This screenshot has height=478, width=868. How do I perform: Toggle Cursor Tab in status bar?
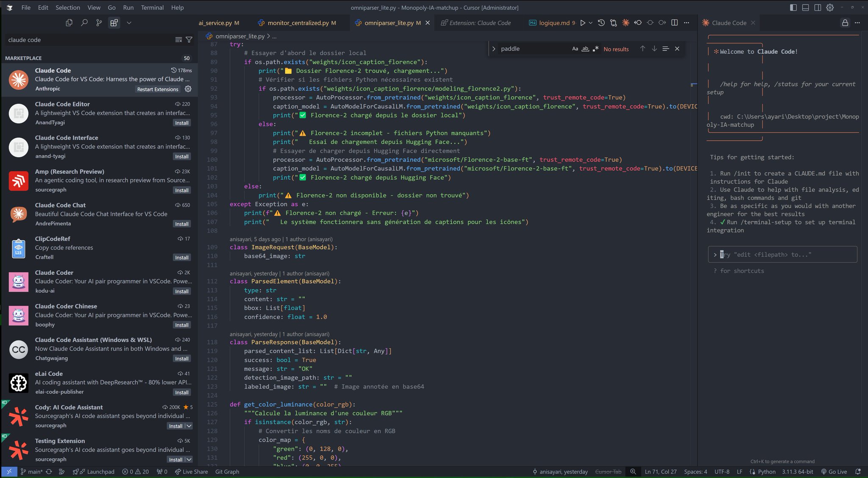608,472
